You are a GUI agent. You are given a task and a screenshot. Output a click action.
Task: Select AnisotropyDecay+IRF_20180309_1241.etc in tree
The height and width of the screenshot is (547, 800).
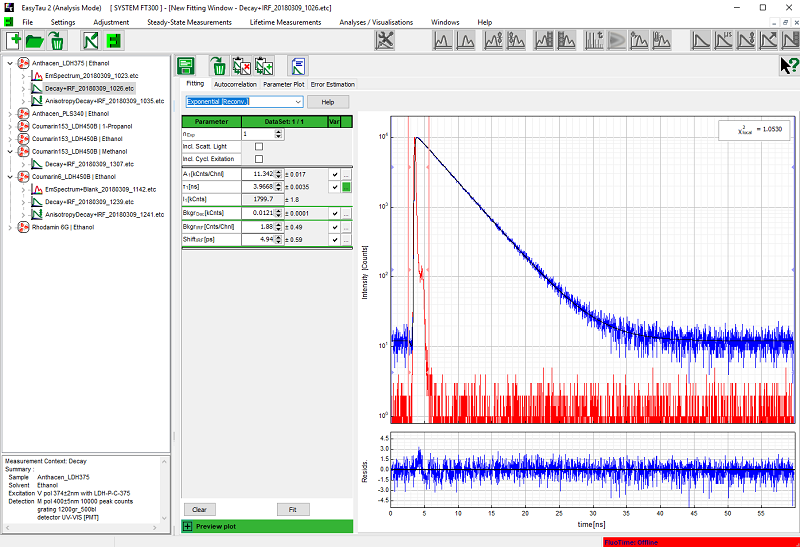[x=104, y=214]
